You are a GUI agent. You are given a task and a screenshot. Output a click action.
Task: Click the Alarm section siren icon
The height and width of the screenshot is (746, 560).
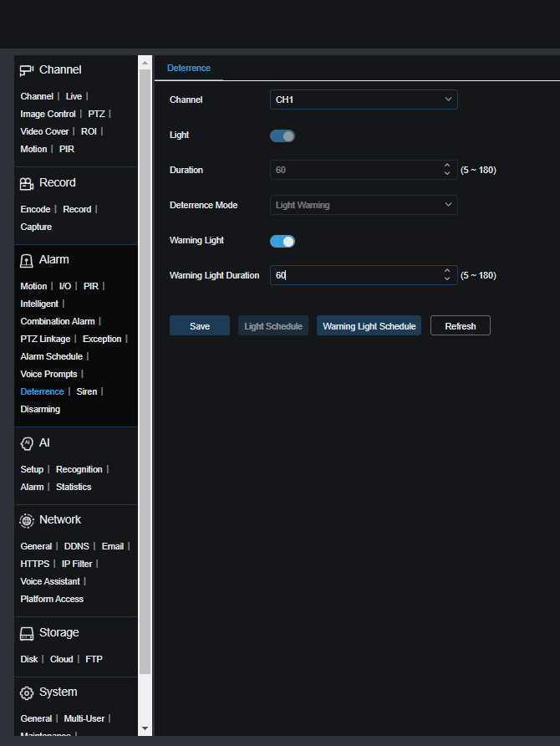coord(27,260)
